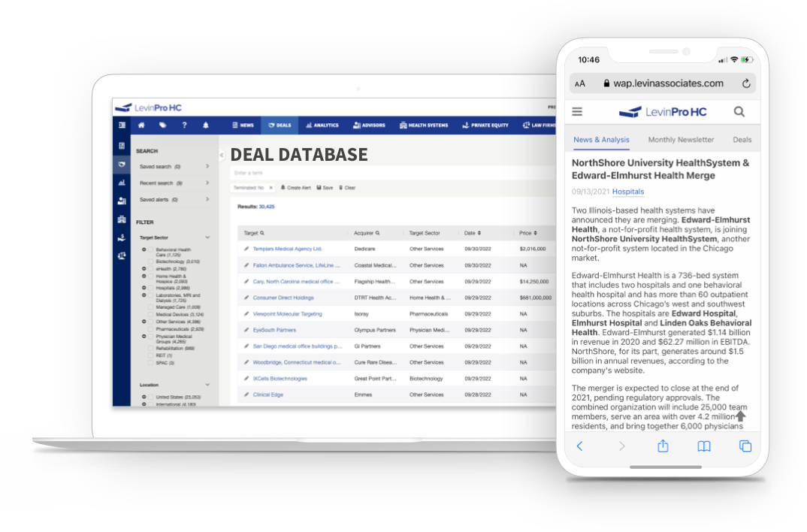This screenshot has height=532, width=807.
Task: Click the Save search button
Action: [325, 188]
